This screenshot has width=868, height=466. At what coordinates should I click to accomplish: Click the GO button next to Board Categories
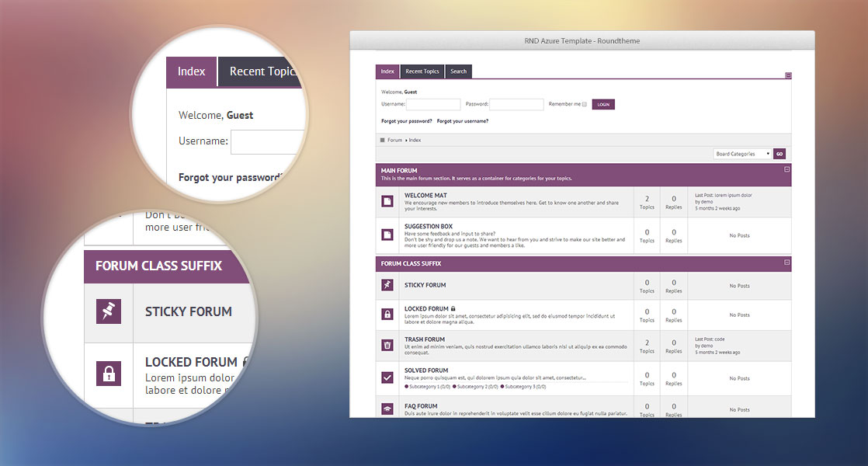(779, 154)
